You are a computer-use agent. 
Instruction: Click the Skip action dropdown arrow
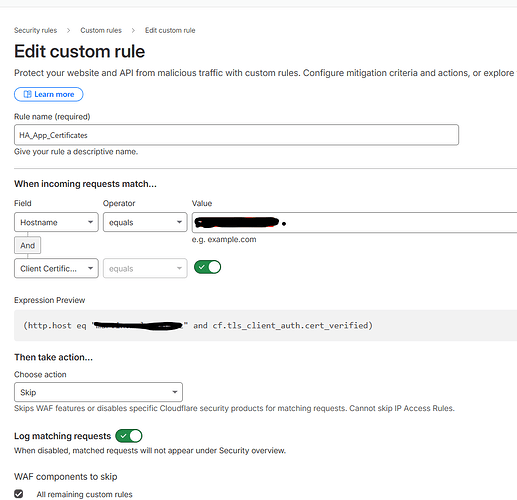[175, 392]
